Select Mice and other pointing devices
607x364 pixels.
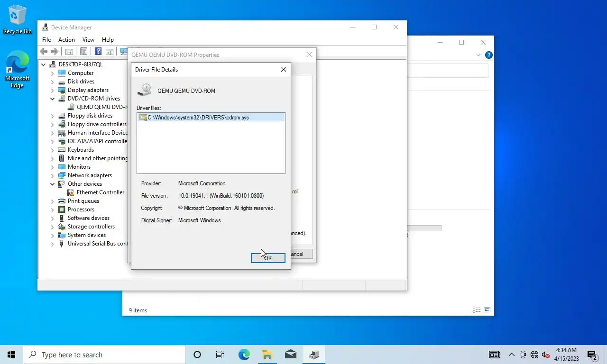click(x=98, y=158)
